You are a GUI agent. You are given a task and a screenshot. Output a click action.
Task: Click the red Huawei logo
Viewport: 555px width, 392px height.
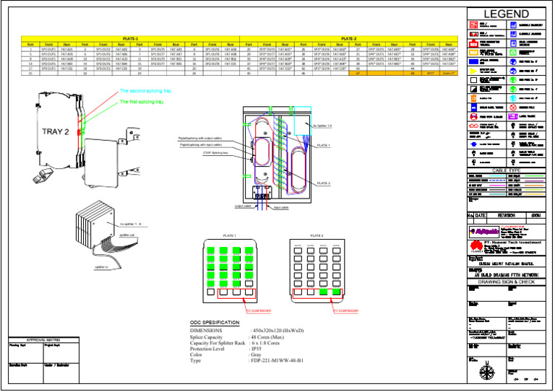coord(476,246)
